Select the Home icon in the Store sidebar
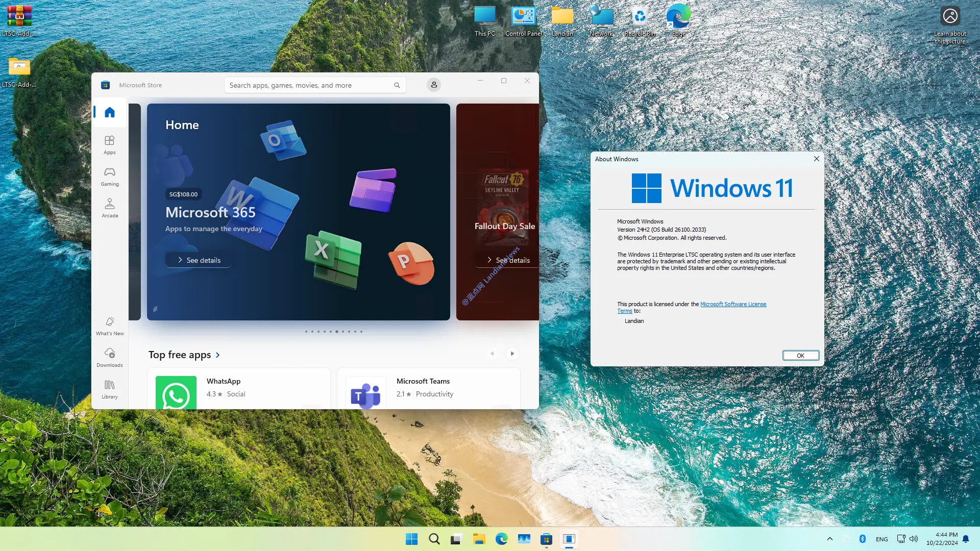Image resolution: width=980 pixels, height=551 pixels. tap(109, 112)
